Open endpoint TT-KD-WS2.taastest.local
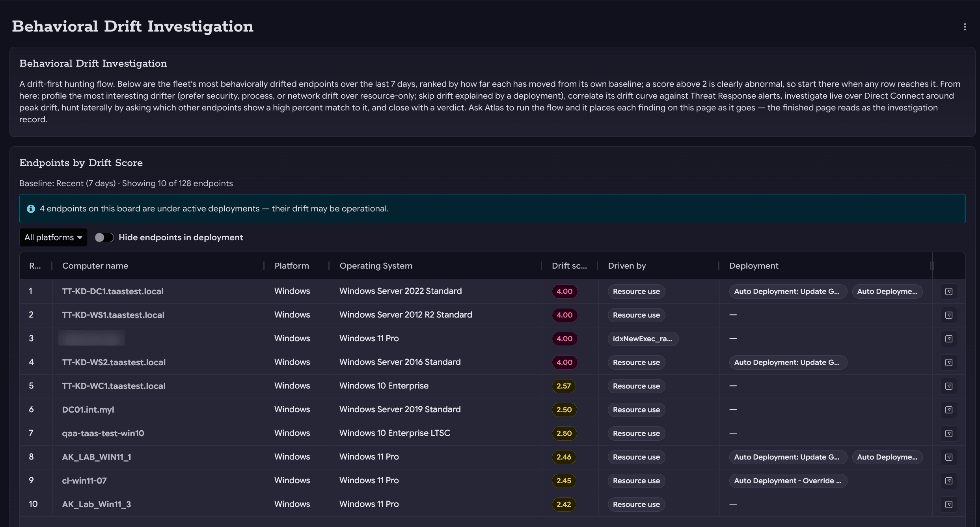Image resolution: width=980 pixels, height=527 pixels. (x=114, y=363)
